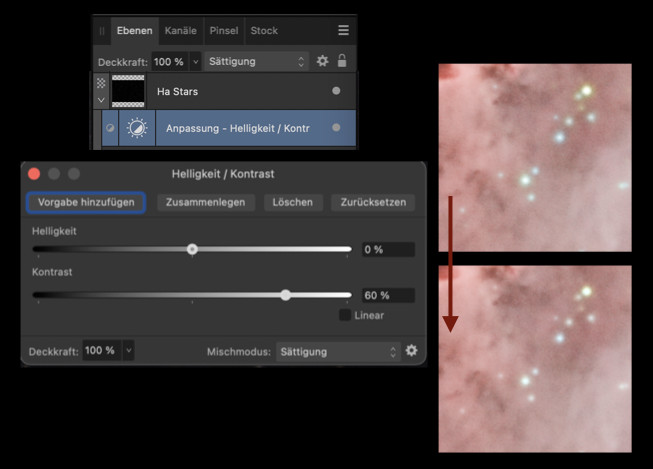Click the gear icon beside Mischmodus dropdown
This screenshot has width=653, height=469.
tap(411, 351)
